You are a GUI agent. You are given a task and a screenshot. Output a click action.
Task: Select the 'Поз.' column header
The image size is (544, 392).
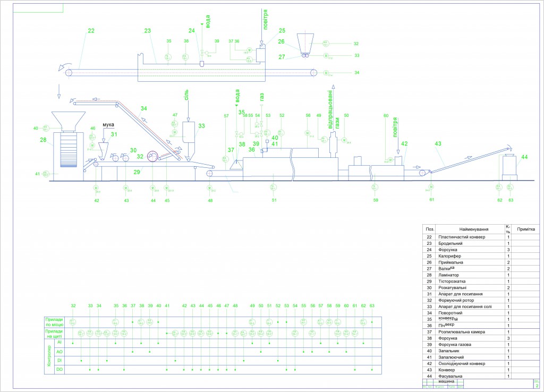click(x=430, y=229)
